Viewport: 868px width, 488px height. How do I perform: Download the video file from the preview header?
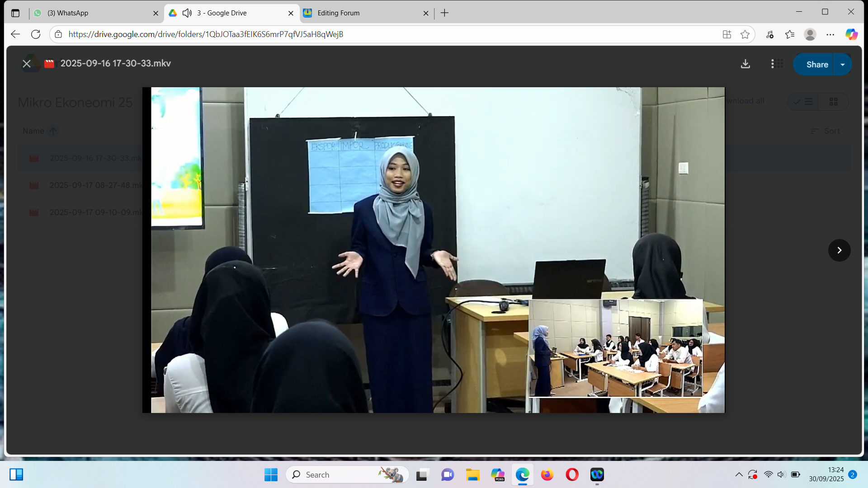pyautogui.click(x=745, y=64)
